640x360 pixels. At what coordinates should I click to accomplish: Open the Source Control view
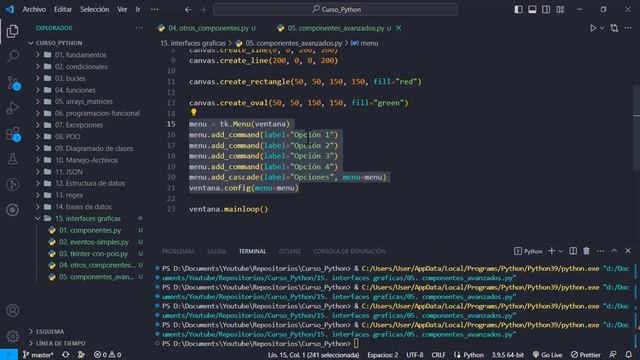pyautogui.click(x=13, y=83)
